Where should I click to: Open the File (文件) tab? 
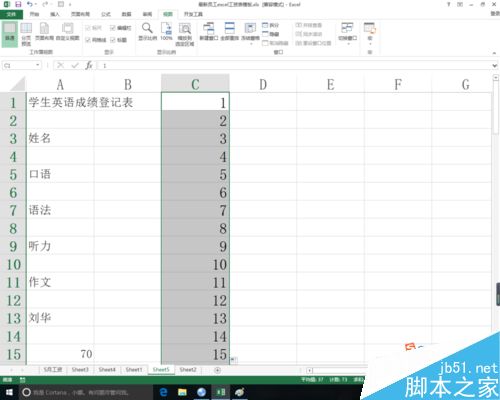(11, 14)
